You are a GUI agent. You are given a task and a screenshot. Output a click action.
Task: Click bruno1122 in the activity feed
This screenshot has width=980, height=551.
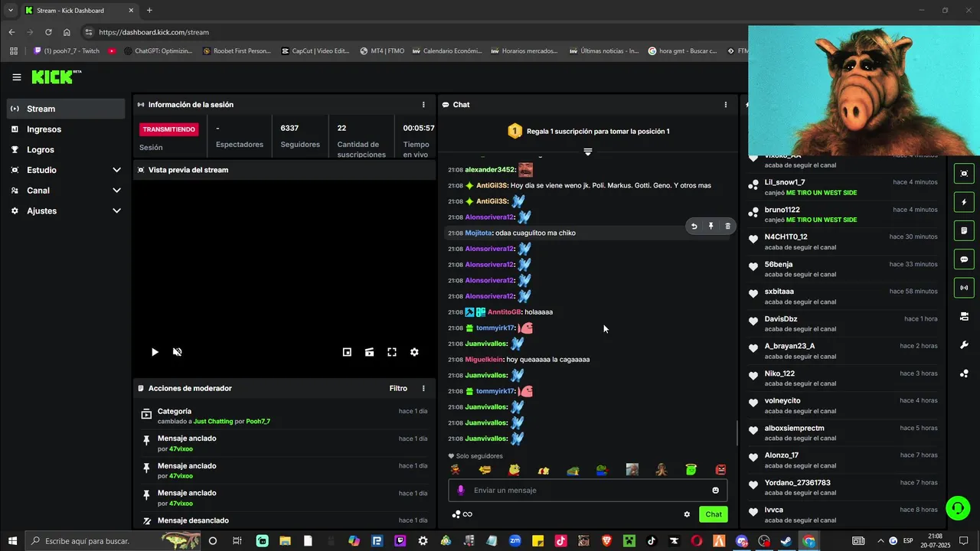click(782, 210)
